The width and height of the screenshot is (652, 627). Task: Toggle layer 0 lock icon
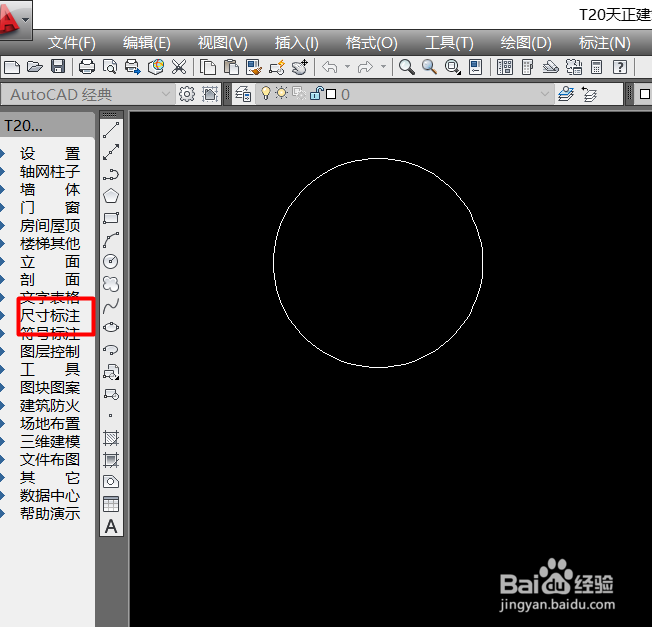(316, 93)
